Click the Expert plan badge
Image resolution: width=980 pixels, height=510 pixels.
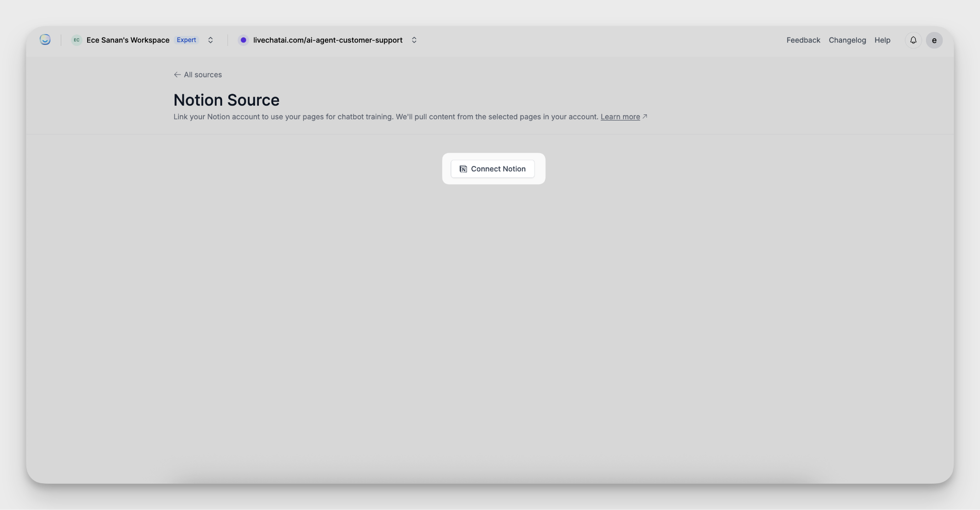tap(186, 40)
